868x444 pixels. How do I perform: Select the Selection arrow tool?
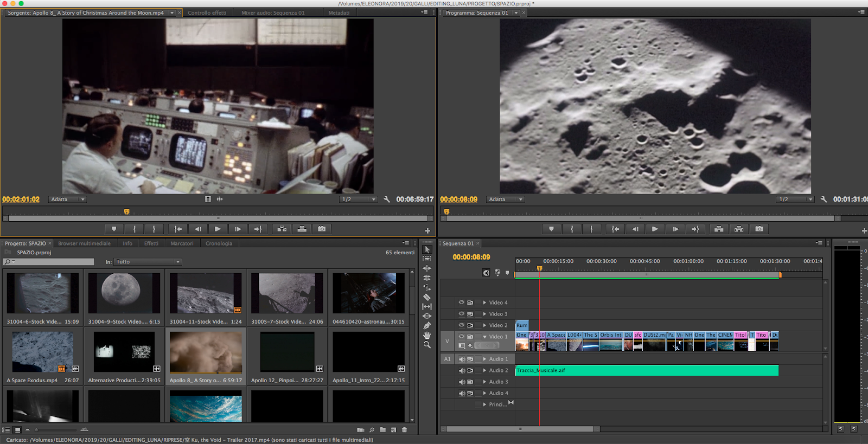pos(427,249)
